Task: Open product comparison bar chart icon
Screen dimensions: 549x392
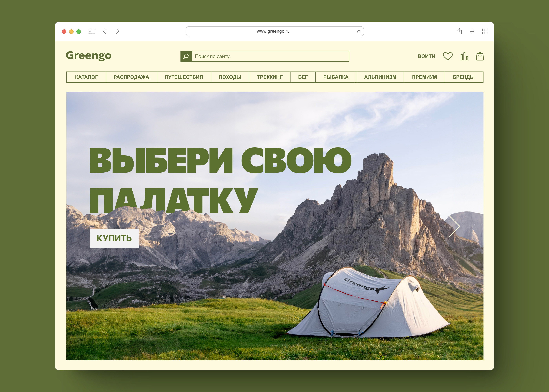Action: tap(464, 56)
